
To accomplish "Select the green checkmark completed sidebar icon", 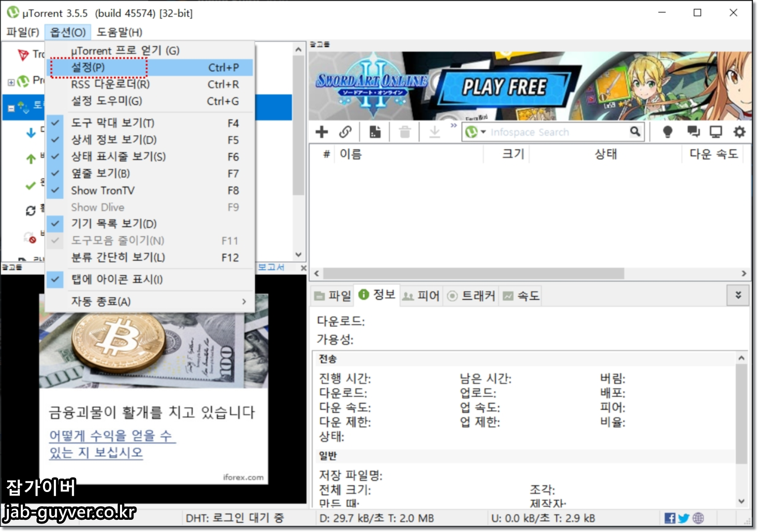I will [x=31, y=185].
